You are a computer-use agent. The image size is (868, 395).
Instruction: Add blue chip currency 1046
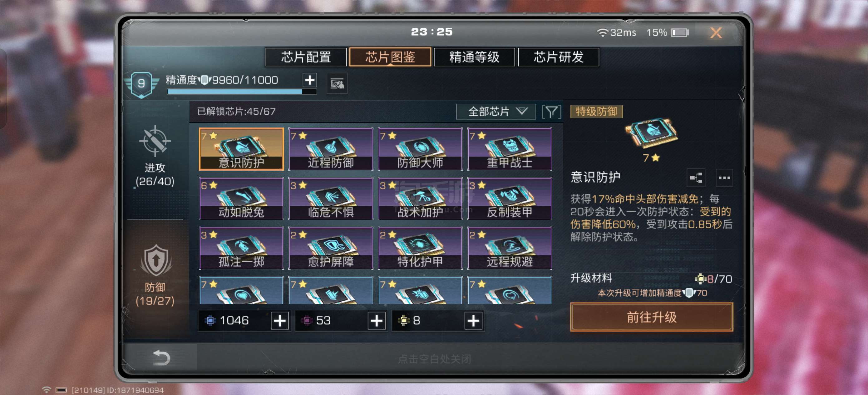[x=280, y=320]
